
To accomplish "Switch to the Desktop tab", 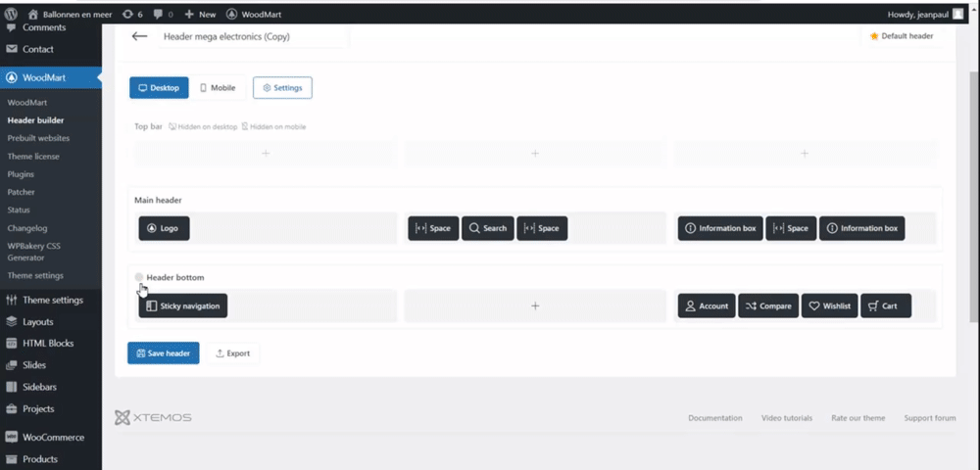I will click(159, 88).
